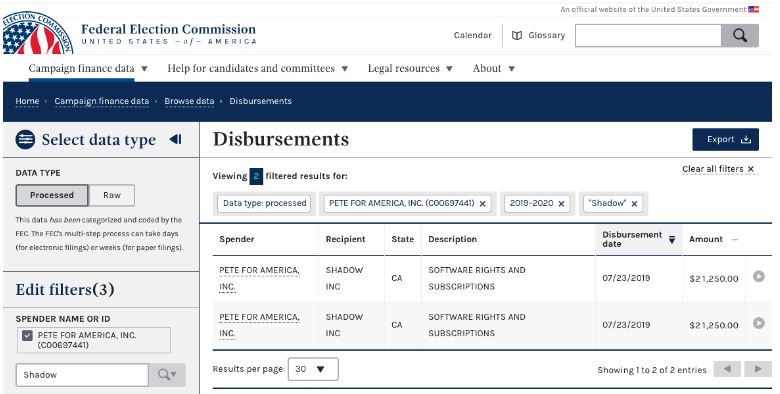Select the Processed data type
The image size is (780, 394).
coord(52,195)
